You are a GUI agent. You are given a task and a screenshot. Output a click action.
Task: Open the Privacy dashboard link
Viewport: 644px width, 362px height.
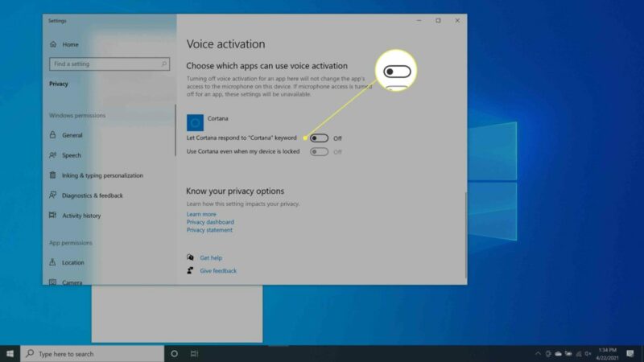click(210, 222)
